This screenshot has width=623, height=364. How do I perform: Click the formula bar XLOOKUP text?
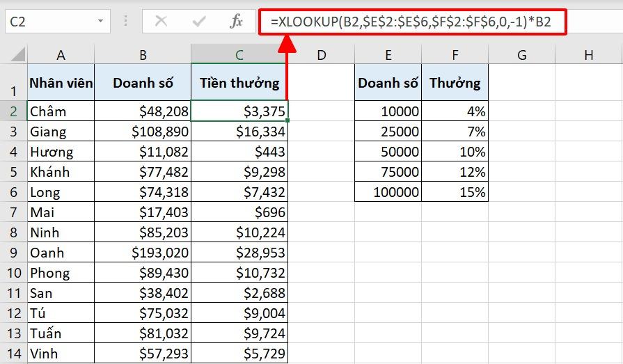411,22
